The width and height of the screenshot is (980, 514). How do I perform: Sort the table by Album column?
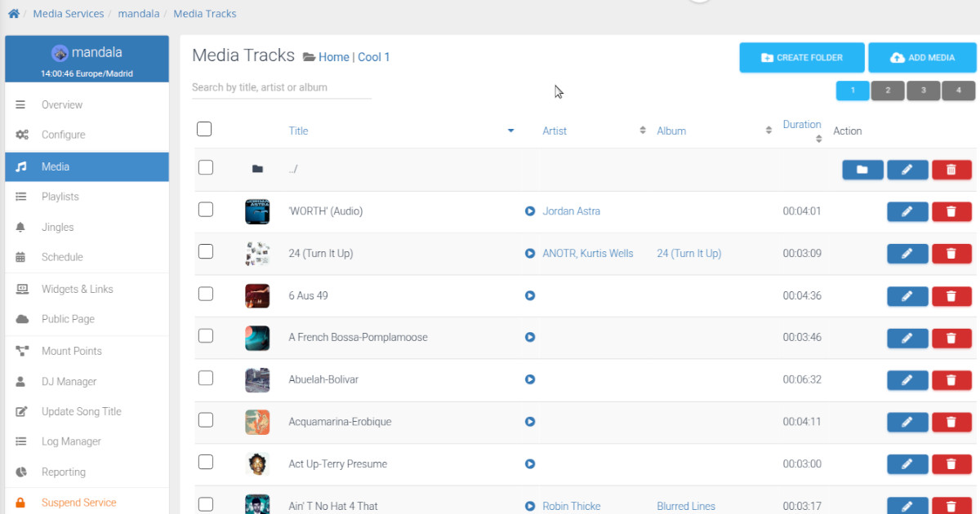tap(768, 131)
